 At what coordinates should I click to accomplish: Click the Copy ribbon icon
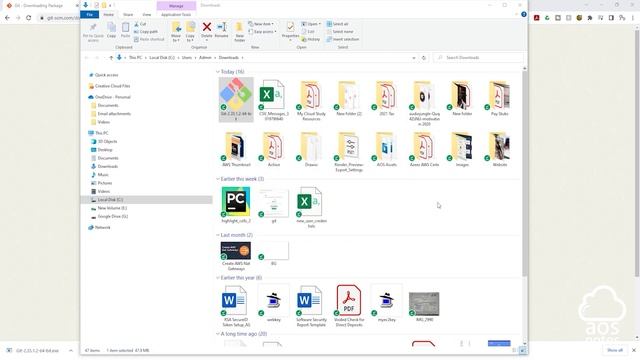pos(111,28)
